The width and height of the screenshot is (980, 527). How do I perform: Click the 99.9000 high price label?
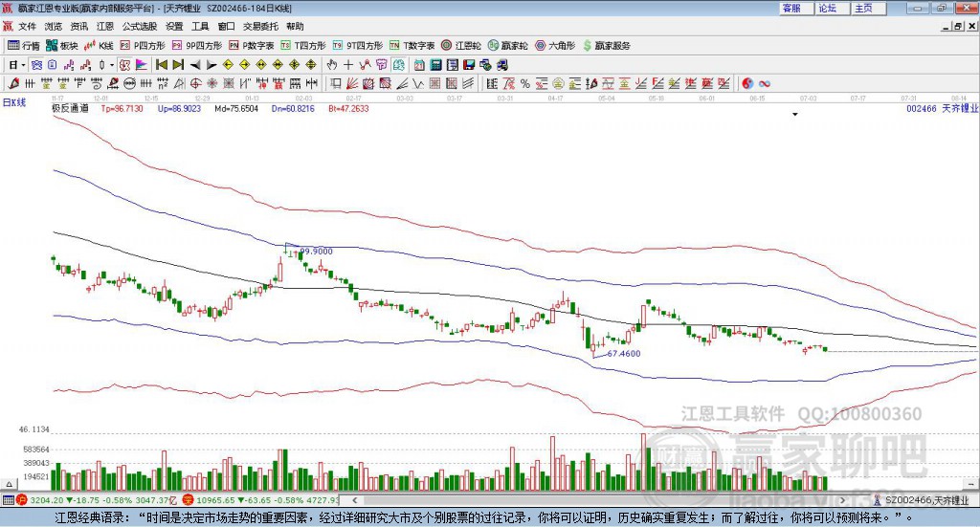316,251
